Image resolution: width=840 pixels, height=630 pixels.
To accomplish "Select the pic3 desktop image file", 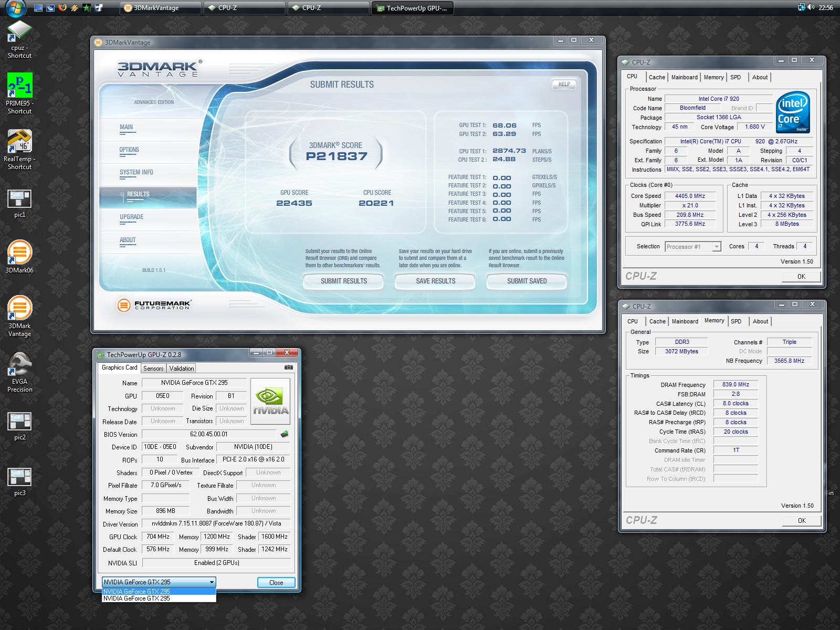I will (x=19, y=482).
